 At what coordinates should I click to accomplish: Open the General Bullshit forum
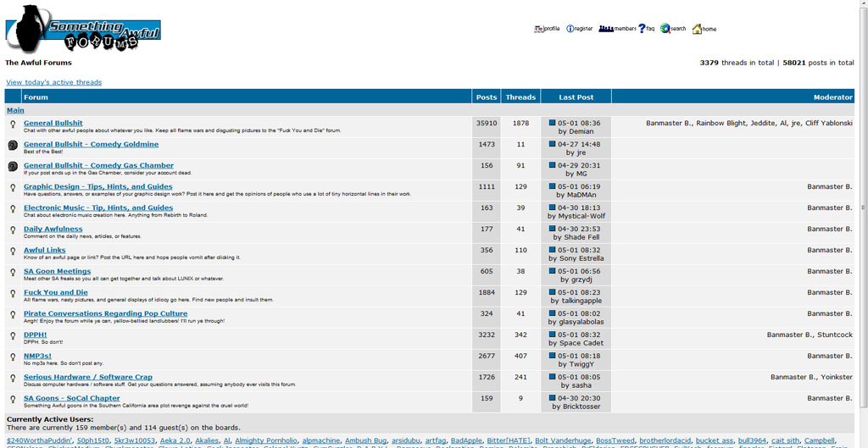pyautogui.click(x=53, y=123)
